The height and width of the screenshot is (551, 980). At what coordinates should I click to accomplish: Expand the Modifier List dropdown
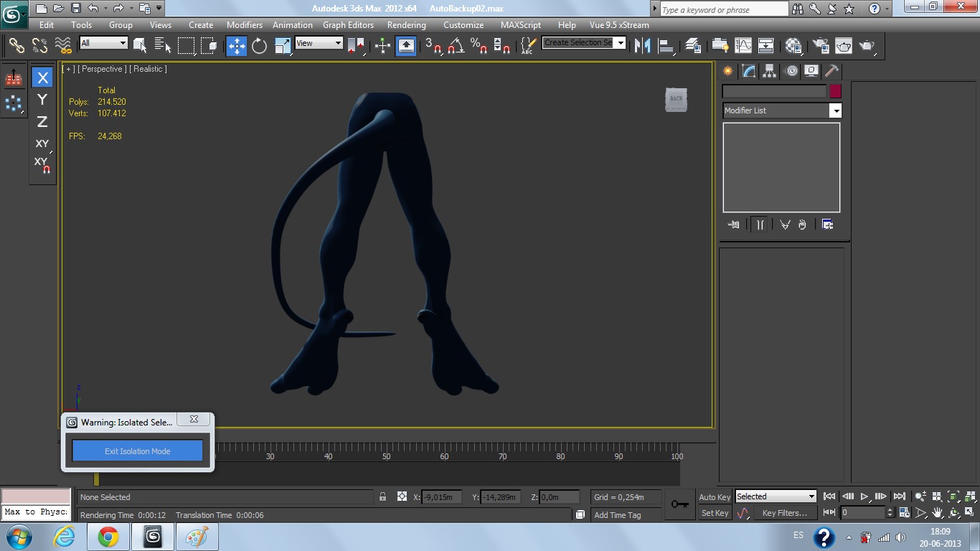point(835,110)
